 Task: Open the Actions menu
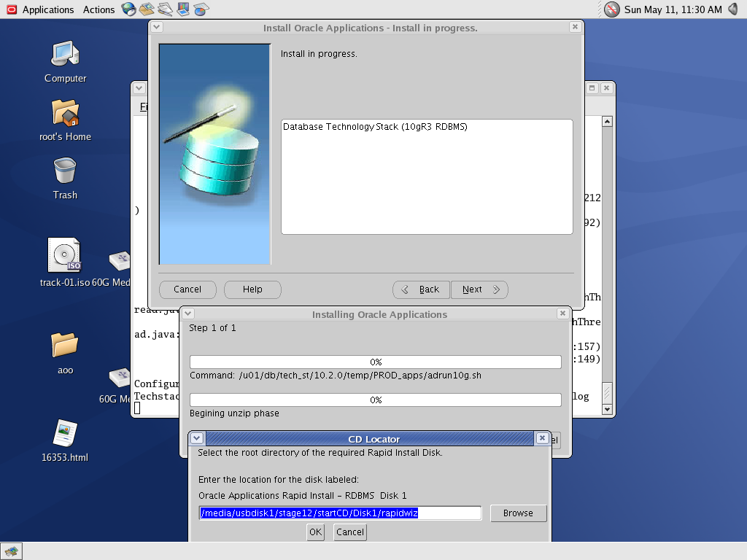[x=98, y=9]
